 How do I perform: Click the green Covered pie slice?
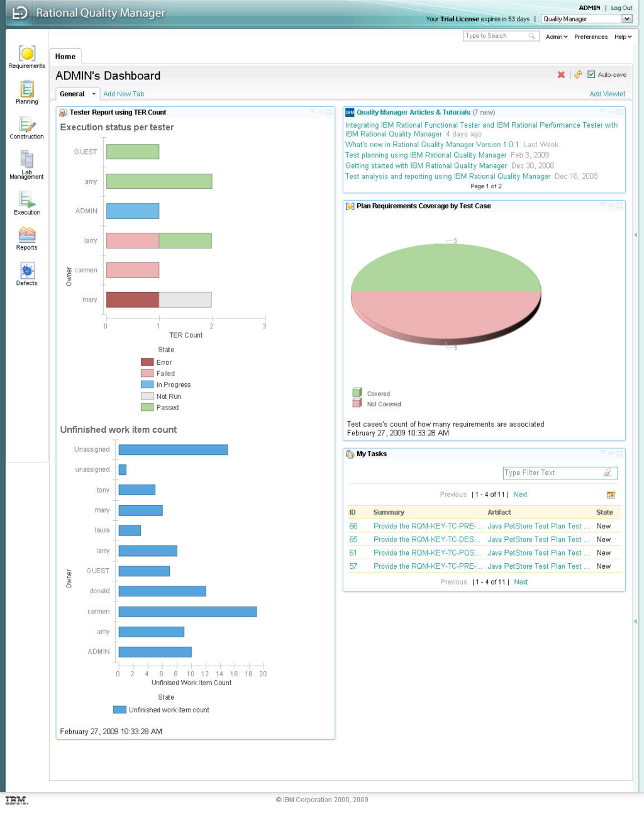(446, 267)
